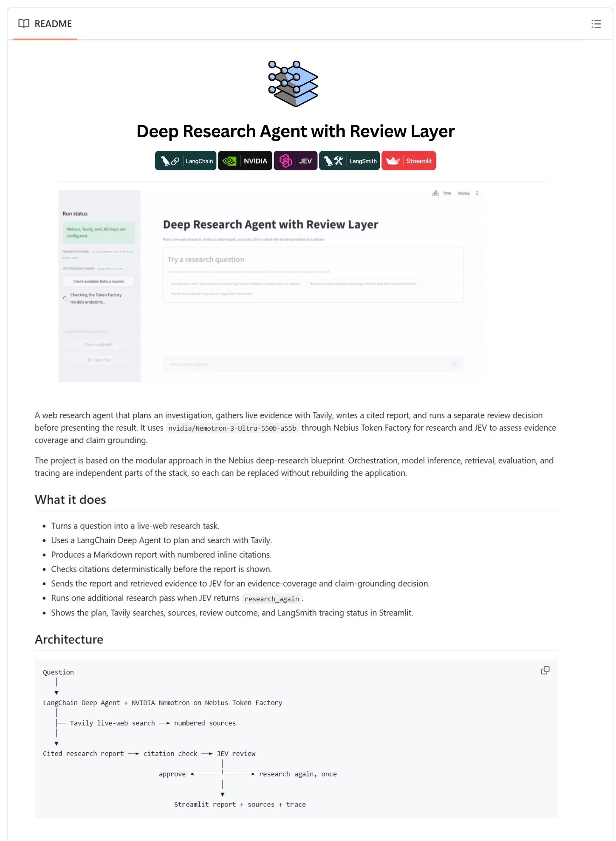Click the green keys configured status box
Screen dimensions: 616x841
coord(99,232)
